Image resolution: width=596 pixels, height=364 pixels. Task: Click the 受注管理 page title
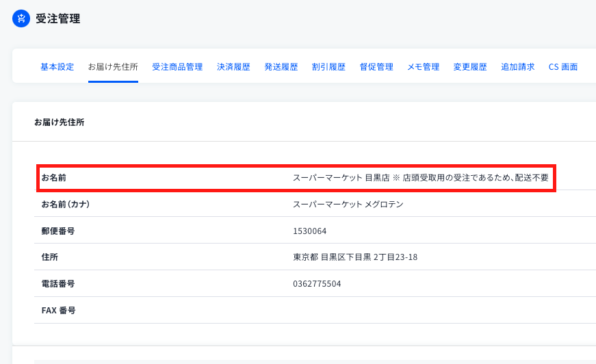(x=57, y=18)
